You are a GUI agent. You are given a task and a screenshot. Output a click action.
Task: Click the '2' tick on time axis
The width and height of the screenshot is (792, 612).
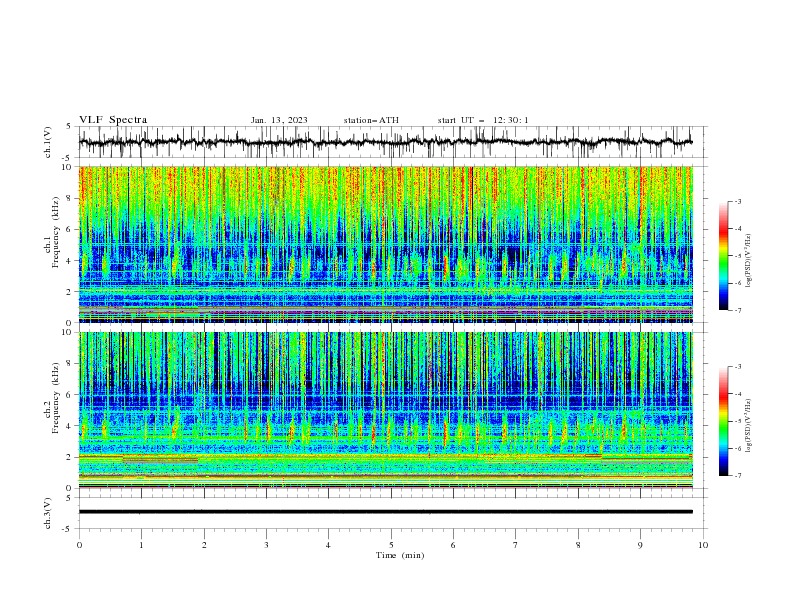204,545
